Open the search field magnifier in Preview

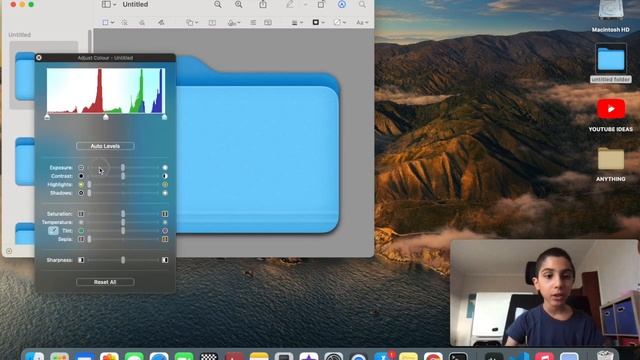tap(362, 4)
